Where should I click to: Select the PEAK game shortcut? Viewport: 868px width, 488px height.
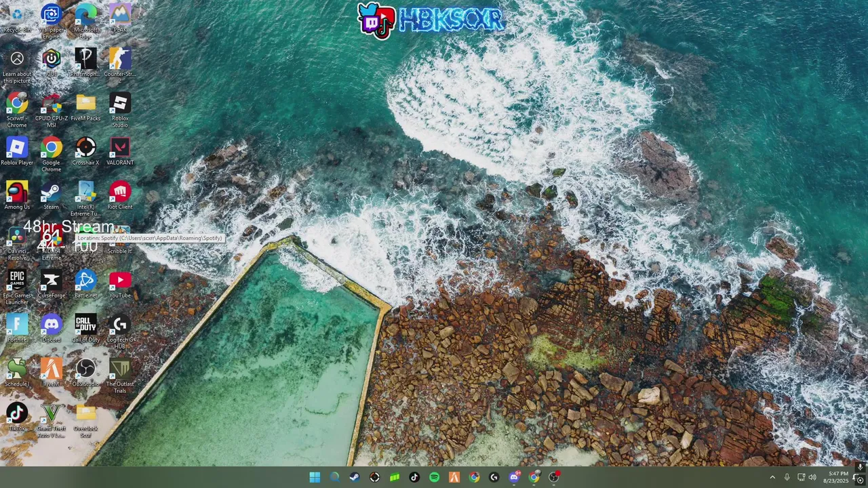pos(120,19)
